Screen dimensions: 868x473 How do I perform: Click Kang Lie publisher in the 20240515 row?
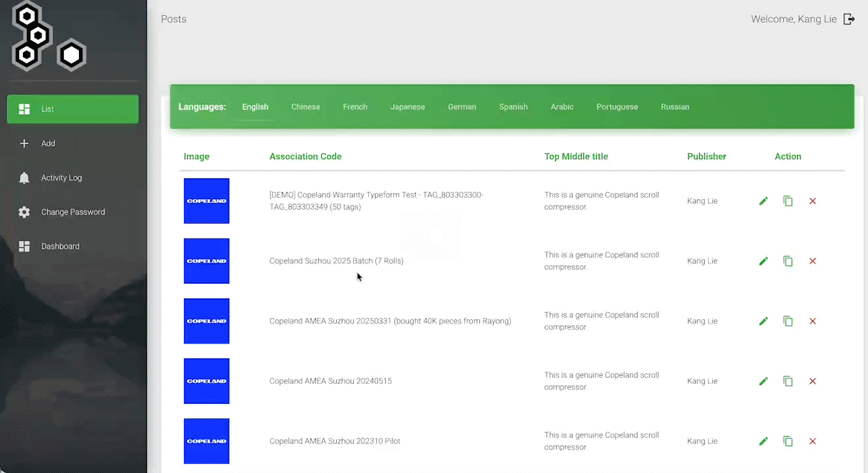[x=702, y=381]
